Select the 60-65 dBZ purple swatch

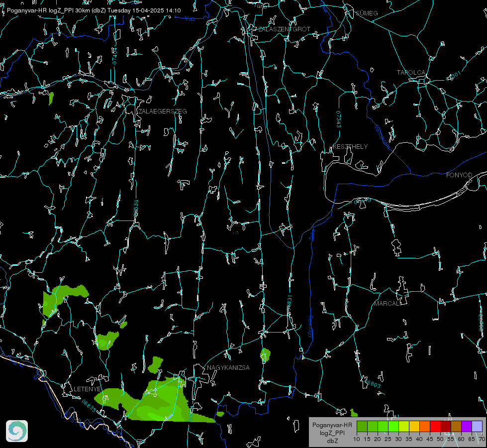click(467, 426)
